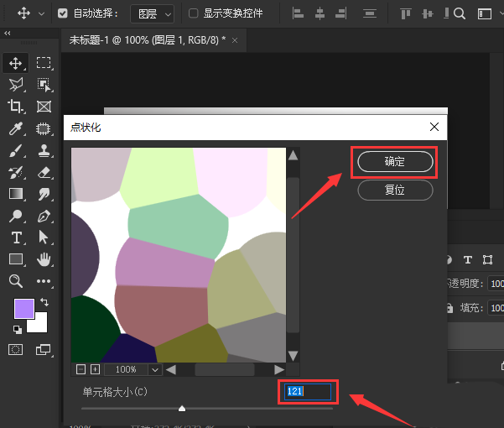Click the white background color swatch
Screen dimensions: 504x428
point(41,326)
